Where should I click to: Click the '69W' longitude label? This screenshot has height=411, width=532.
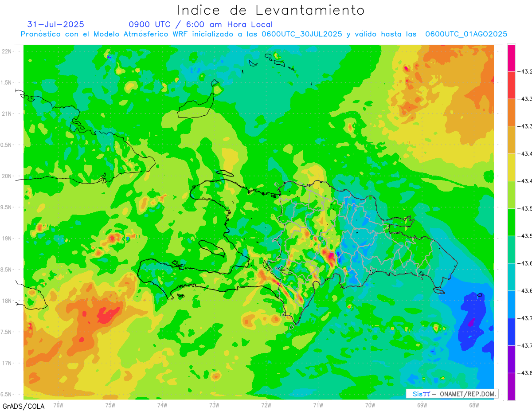(x=422, y=405)
